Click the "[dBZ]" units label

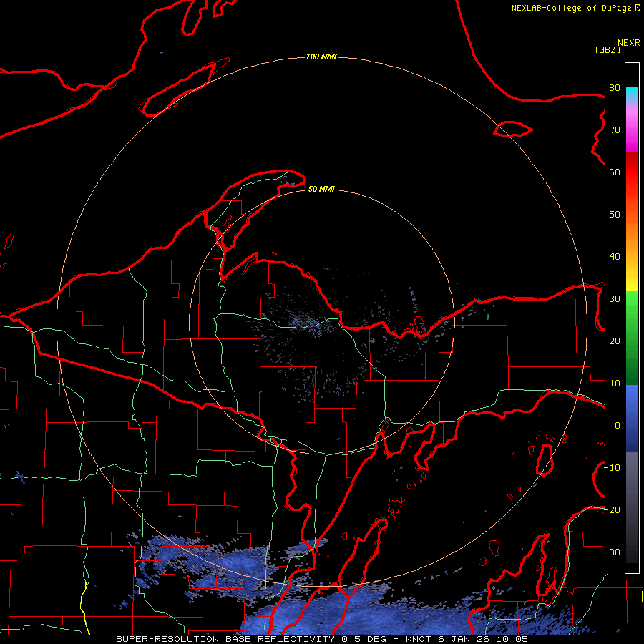click(608, 49)
